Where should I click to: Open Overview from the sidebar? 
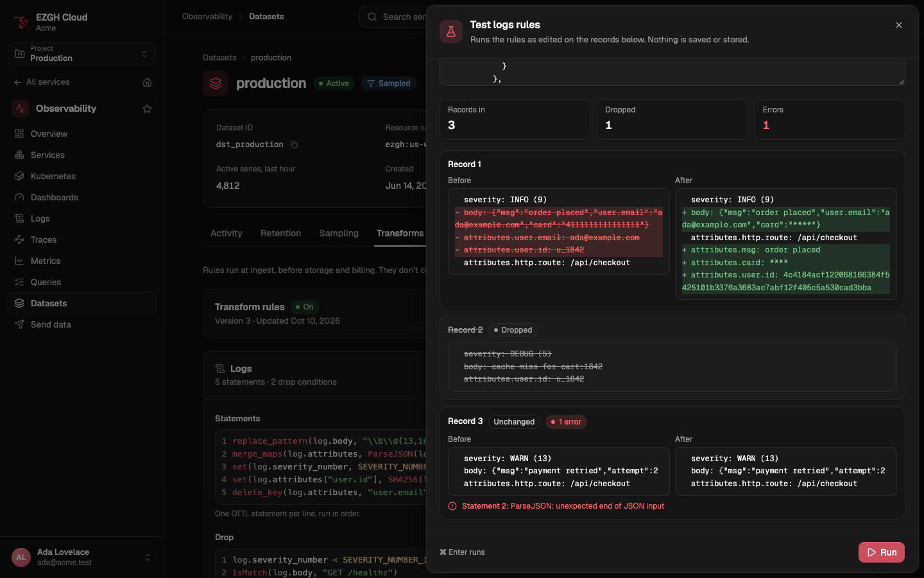81,134
